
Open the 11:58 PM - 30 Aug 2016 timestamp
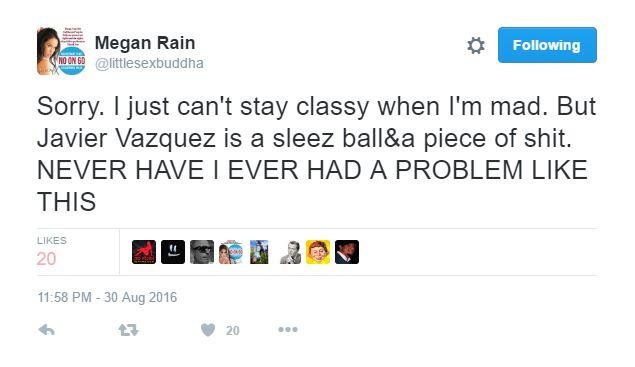(107, 297)
